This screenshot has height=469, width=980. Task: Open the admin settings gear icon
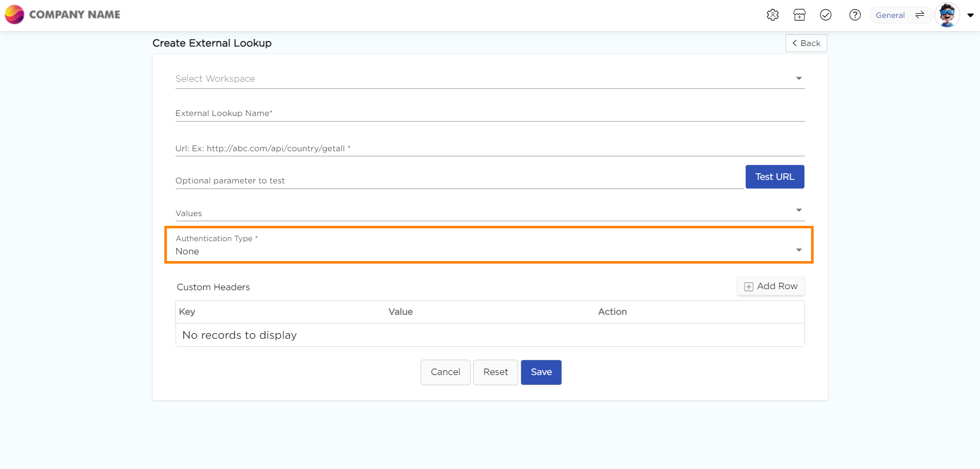click(x=772, y=15)
